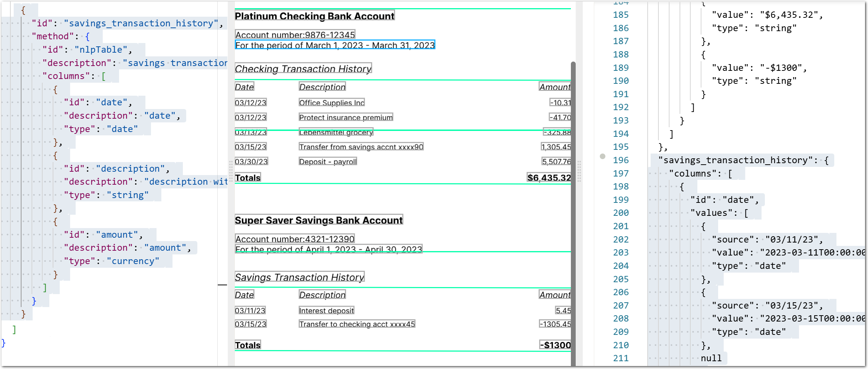This screenshot has height=369, width=868.
Task: Click the amount '-41.70'
Action: pos(560,117)
